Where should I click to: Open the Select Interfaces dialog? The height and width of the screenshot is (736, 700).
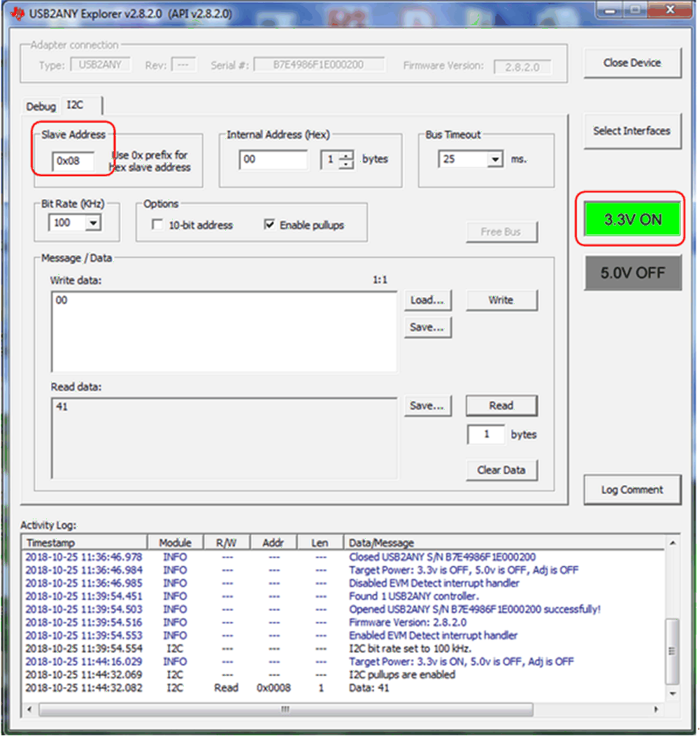tap(631, 131)
